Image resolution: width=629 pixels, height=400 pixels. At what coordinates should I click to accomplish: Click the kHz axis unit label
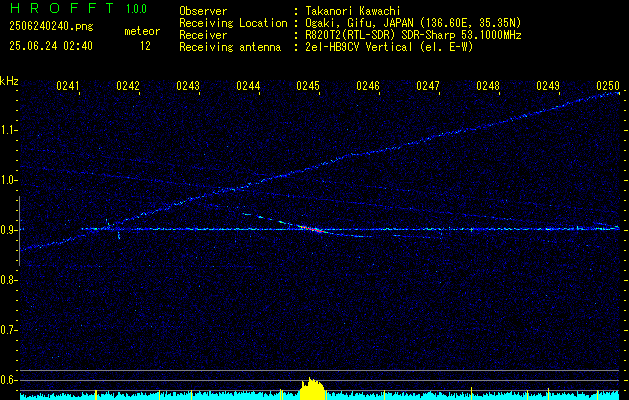[9, 81]
